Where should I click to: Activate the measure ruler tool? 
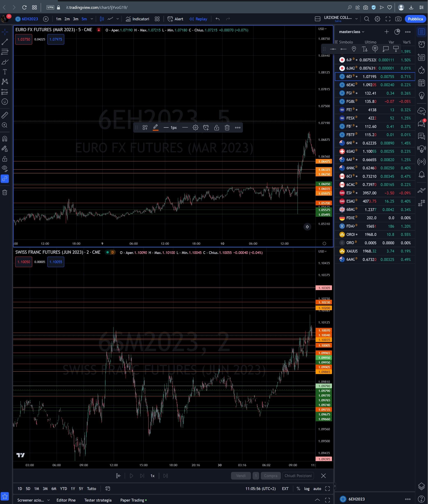click(5, 115)
